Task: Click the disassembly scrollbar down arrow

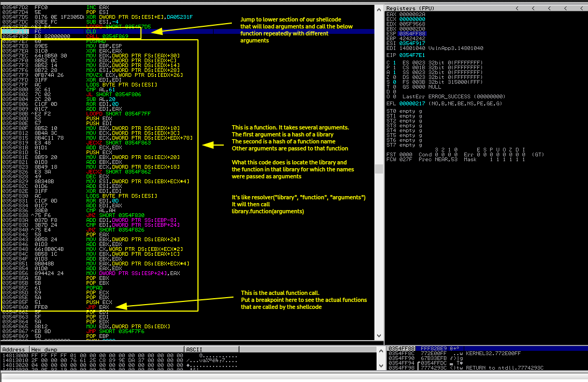Action: (x=379, y=336)
